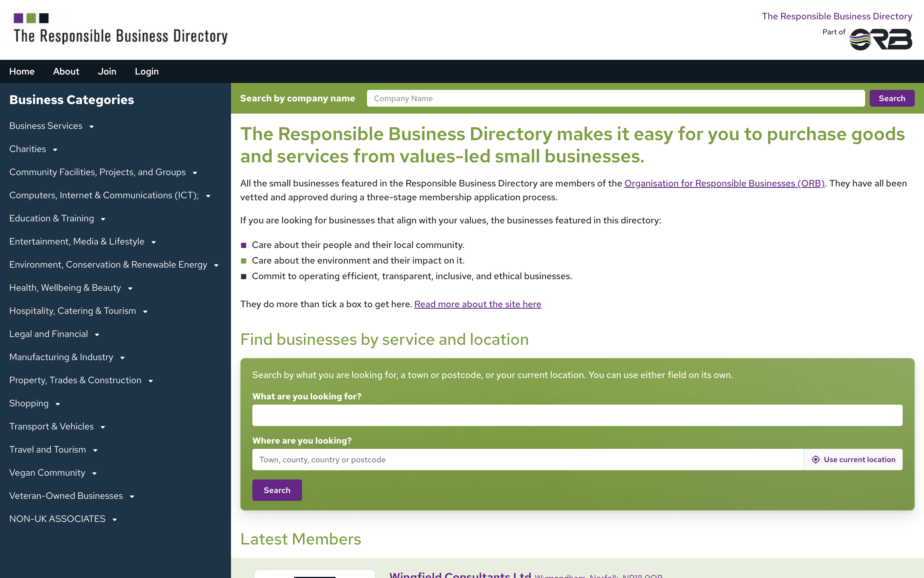
Task: Open NON-UK ASSOCIATES category link
Action: coord(57,519)
